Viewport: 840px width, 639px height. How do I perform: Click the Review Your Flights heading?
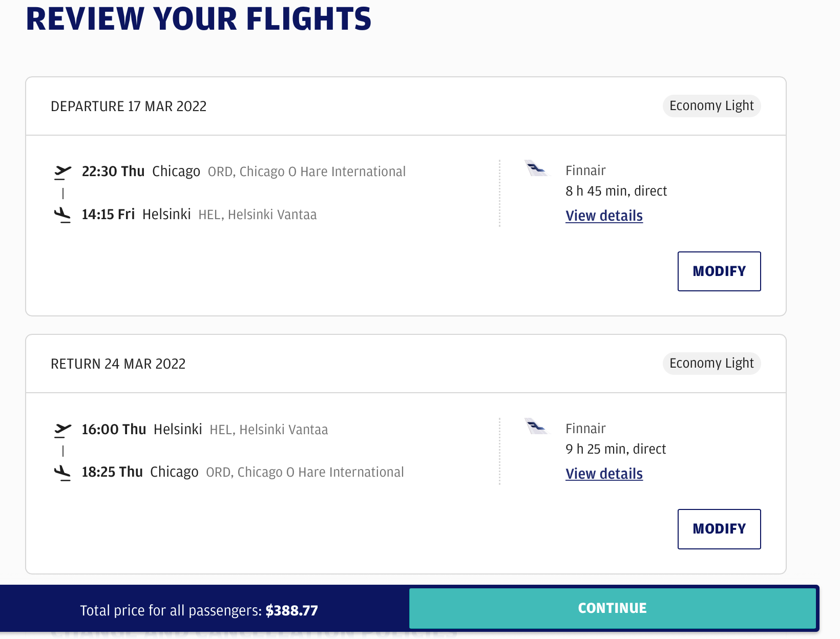pos(198,19)
